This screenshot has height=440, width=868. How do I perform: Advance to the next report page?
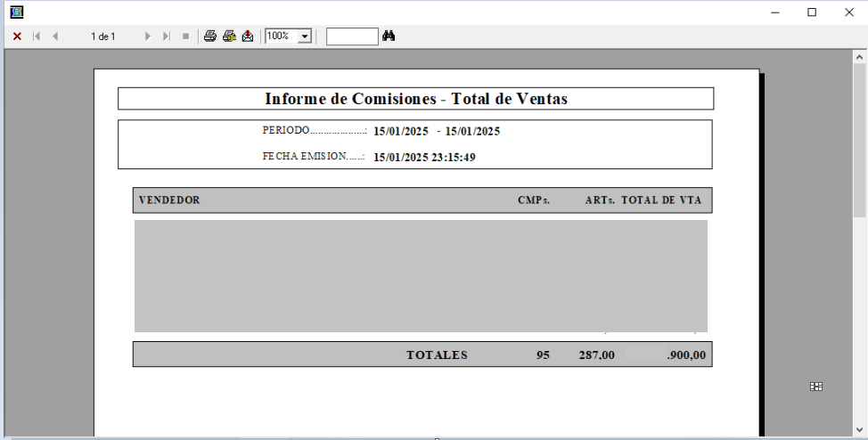point(148,37)
